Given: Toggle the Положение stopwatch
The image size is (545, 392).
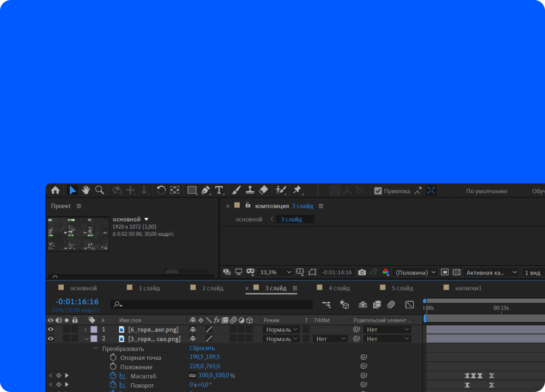Looking at the screenshot, I should (113, 366).
